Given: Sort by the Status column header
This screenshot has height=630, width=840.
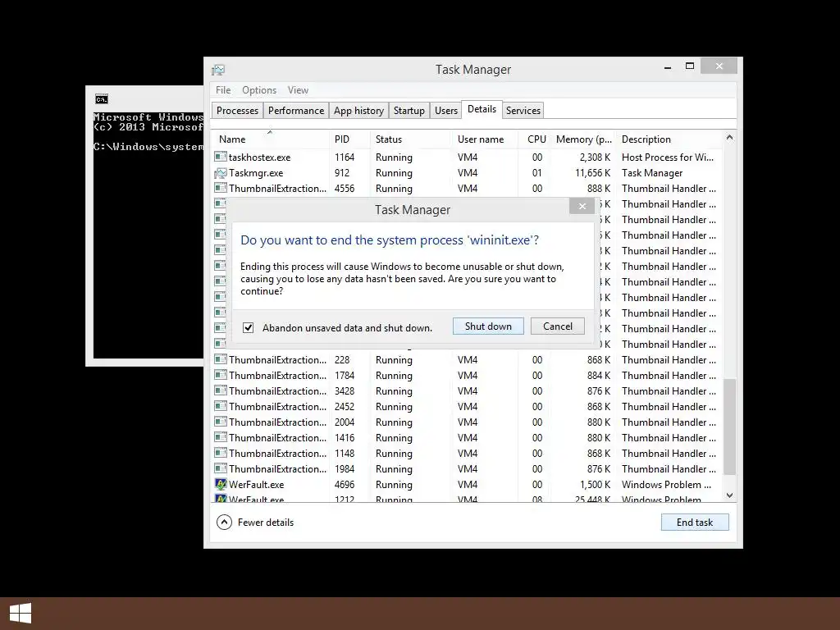Looking at the screenshot, I should pyautogui.click(x=410, y=139).
